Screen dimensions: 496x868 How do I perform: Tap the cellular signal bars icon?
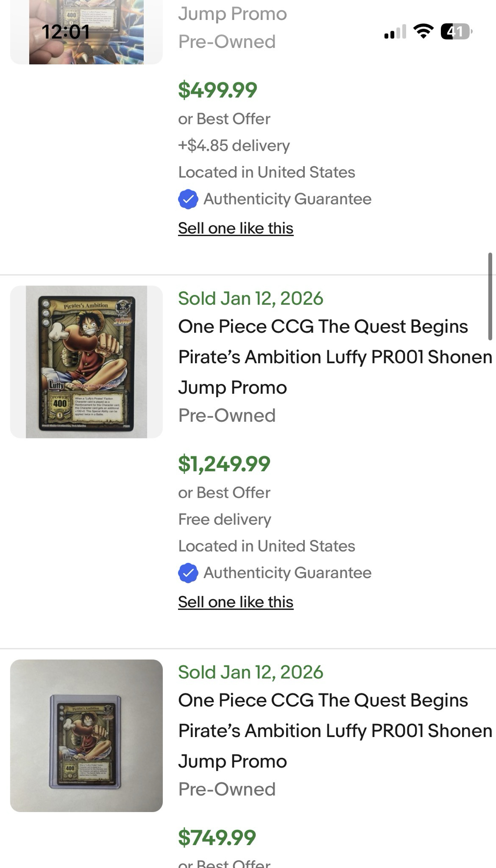pyautogui.click(x=395, y=32)
